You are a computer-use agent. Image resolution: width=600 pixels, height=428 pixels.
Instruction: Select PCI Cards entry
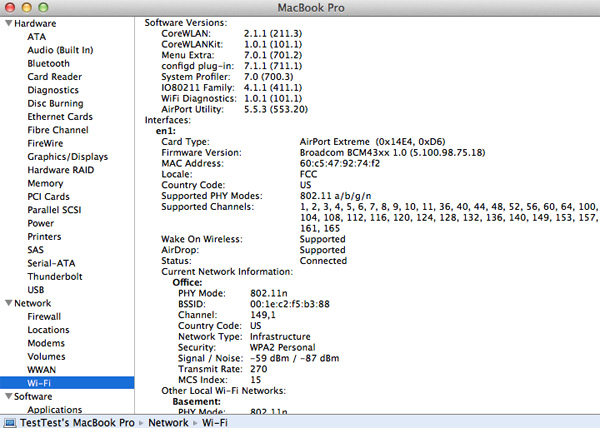click(49, 197)
